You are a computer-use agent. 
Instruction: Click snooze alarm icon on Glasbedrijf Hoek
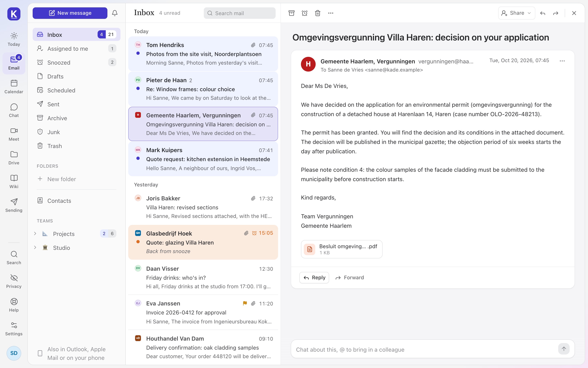254,233
